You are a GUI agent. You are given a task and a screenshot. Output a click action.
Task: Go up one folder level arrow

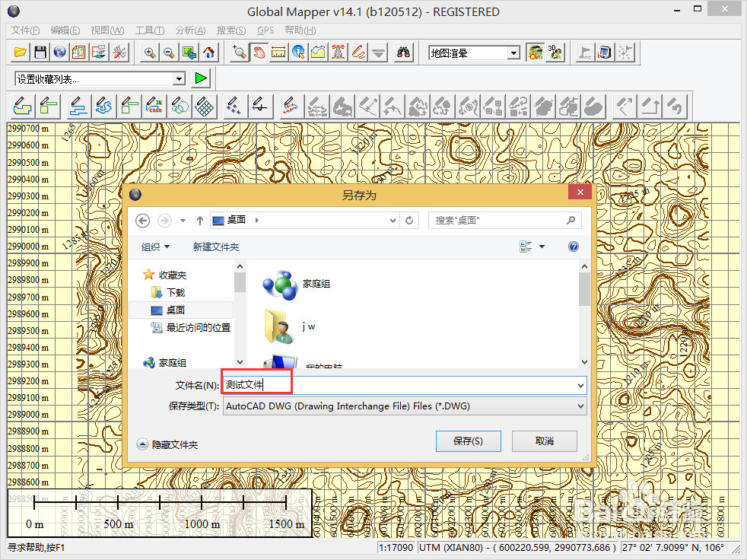pyautogui.click(x=200, y=220)
